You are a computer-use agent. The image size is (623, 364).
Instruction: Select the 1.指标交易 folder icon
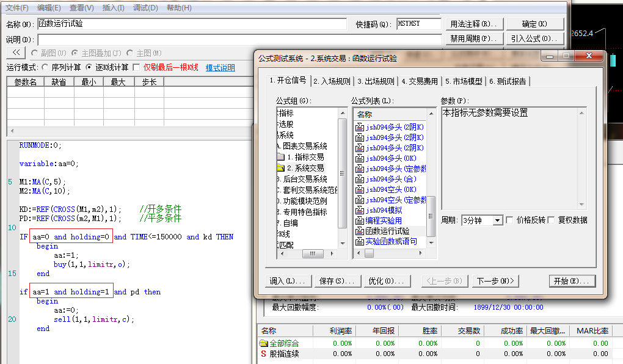(x=280, y=157)
